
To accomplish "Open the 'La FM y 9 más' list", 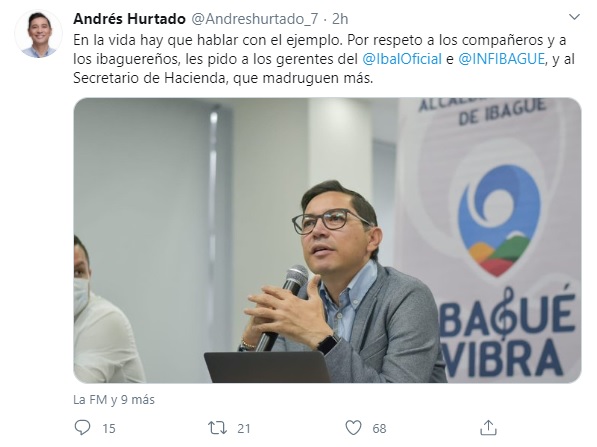I will click(x=114, y=399).
